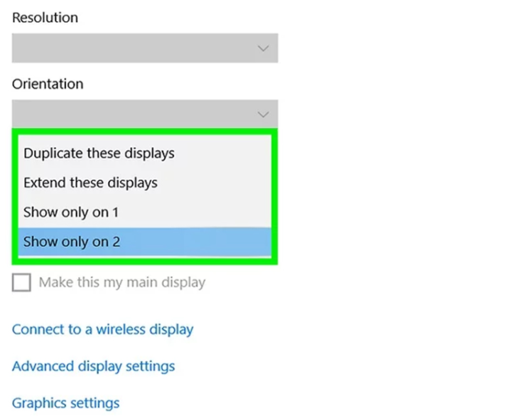This screenshot has height=420, width=511.
Task: Choose 'Extend these displays' from list
Action: coord(90,183)
